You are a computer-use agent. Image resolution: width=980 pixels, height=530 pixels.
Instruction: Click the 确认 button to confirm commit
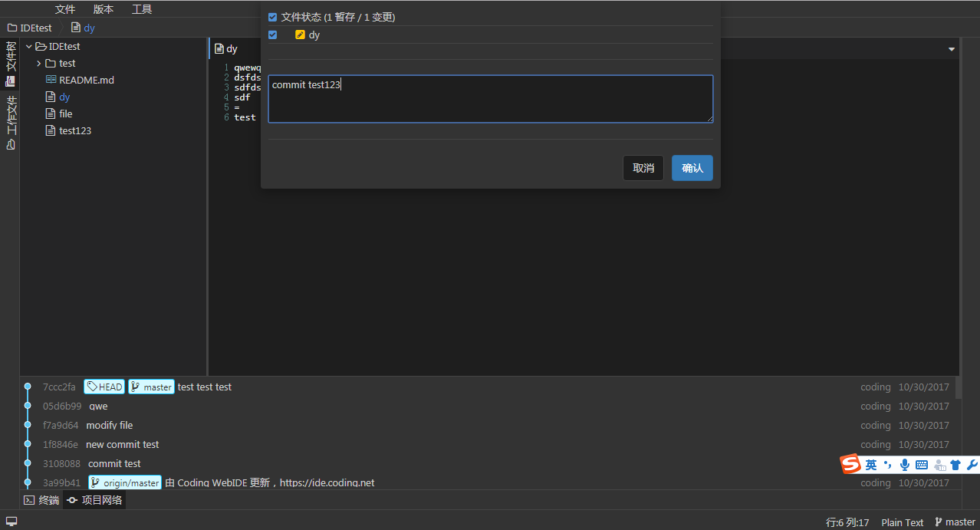(x=692, y=168)
